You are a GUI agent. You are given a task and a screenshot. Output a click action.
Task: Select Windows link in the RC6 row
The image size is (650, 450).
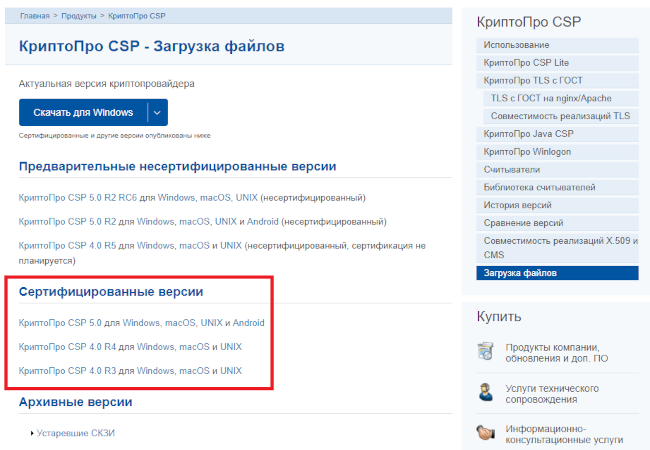(x=176, y=198)
